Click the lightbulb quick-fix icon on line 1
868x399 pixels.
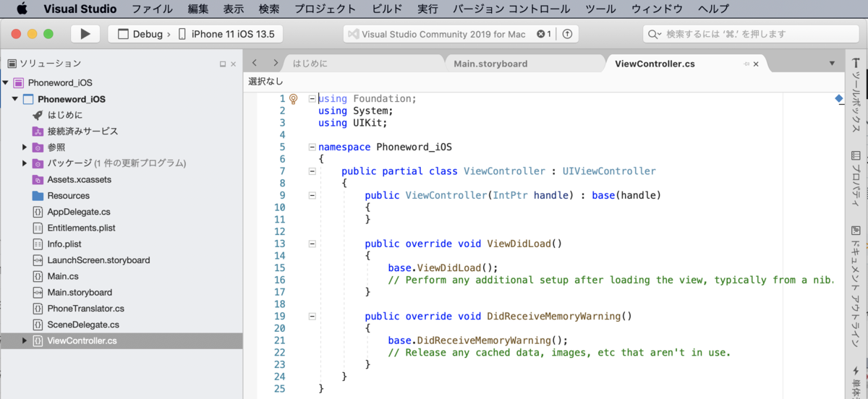point(294,98)
